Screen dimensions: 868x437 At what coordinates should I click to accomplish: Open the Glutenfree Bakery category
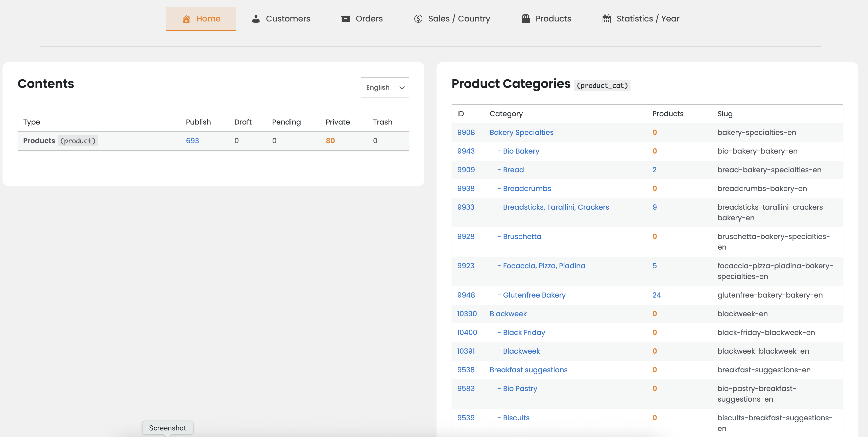point(534,295)
